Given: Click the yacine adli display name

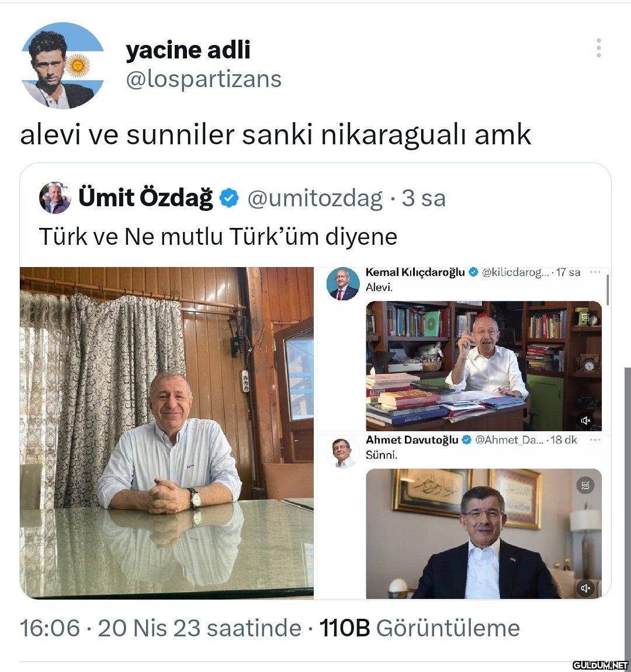Looking at the screenshot, I should 188,50.
